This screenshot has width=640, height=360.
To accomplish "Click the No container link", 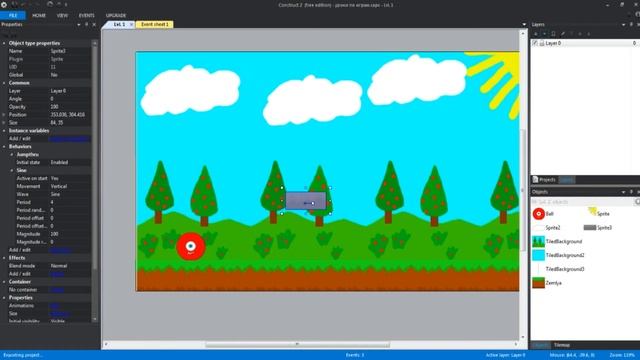I will 57,290.
